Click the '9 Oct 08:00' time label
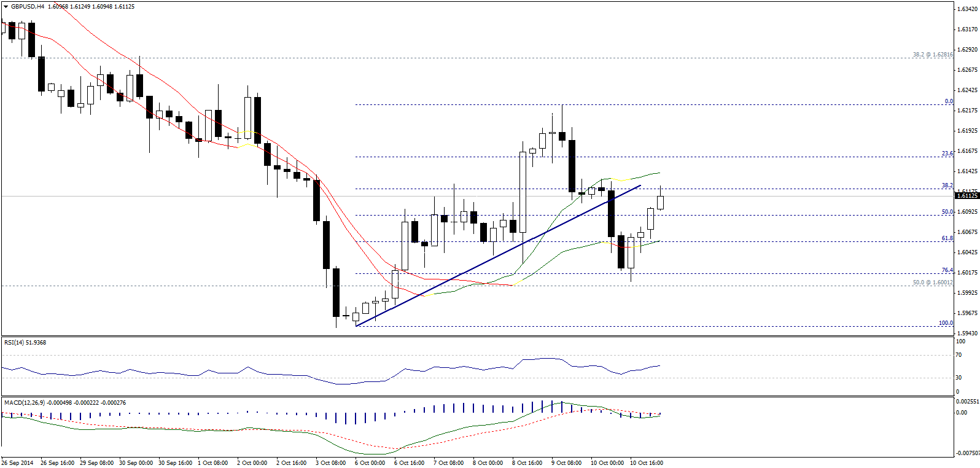980x468 pixels. (x=566, y=462)
